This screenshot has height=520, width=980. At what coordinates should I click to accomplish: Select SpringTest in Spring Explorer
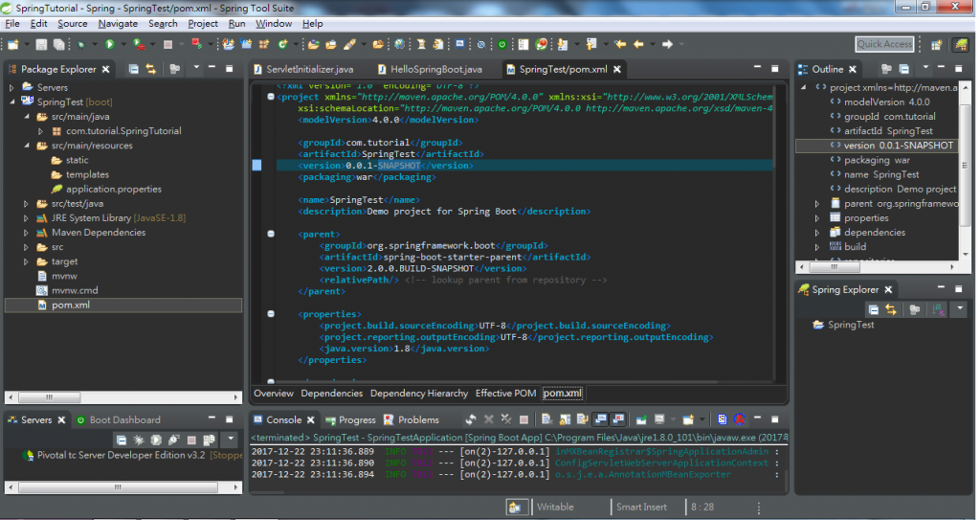pyautogui.click(x=843, y=325)
